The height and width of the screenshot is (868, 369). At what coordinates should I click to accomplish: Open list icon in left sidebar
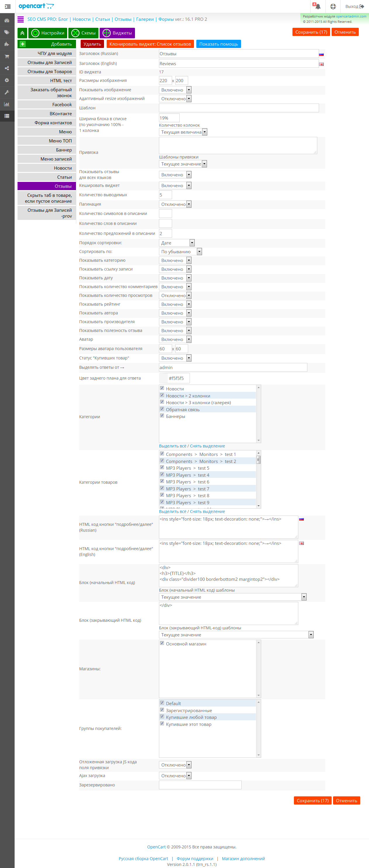click(7, 116)
